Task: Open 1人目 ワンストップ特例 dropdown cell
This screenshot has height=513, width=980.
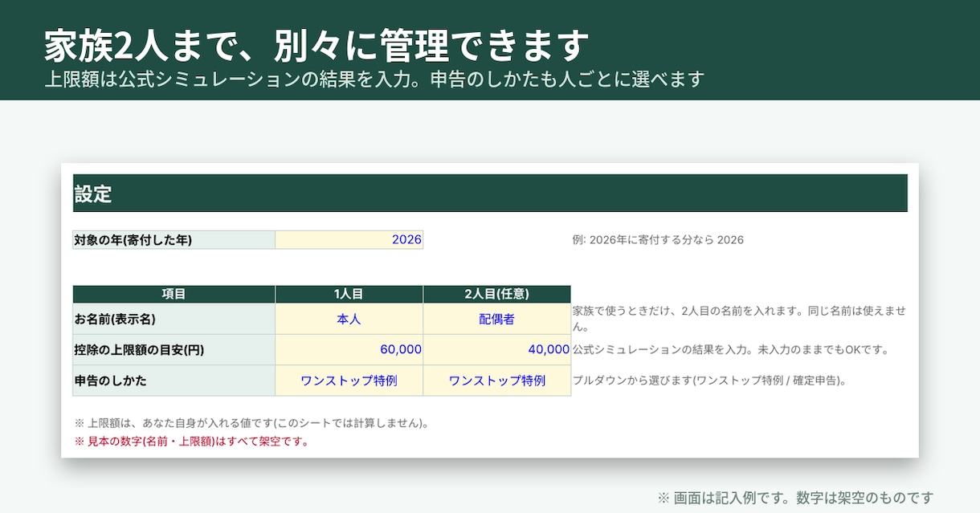Action: coord(349,381)
